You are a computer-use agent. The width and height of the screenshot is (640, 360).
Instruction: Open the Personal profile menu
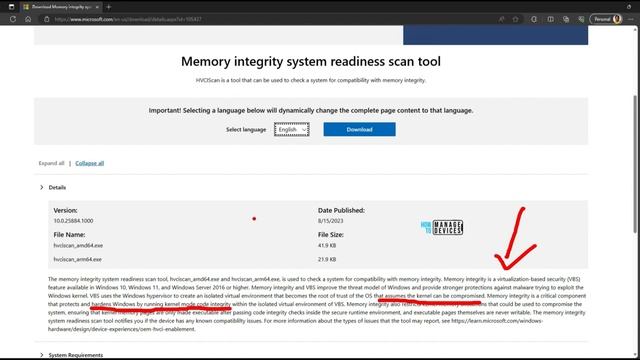pos(606,19)
